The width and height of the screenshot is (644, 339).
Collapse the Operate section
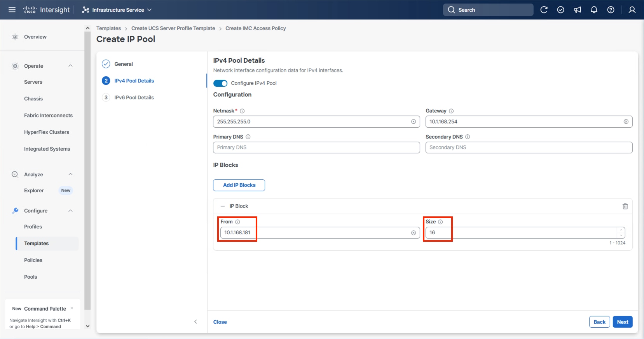click(x=70, y=66)
